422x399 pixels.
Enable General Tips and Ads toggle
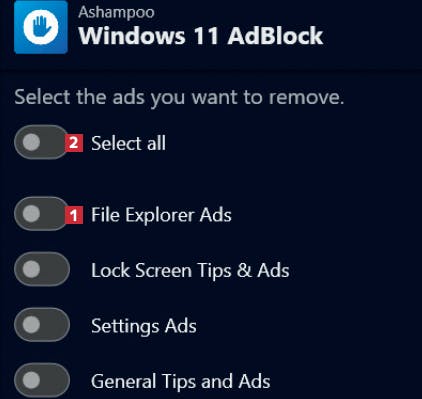pos(42,380)
